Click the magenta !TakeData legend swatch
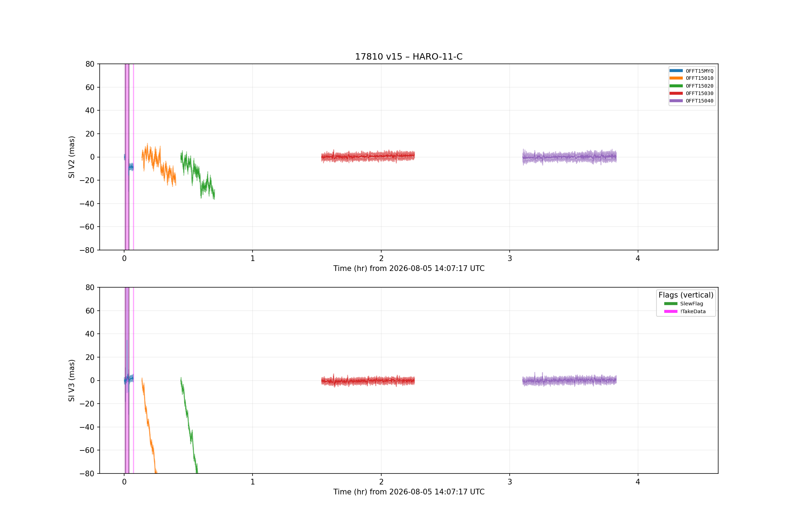 tap(671, 311)
